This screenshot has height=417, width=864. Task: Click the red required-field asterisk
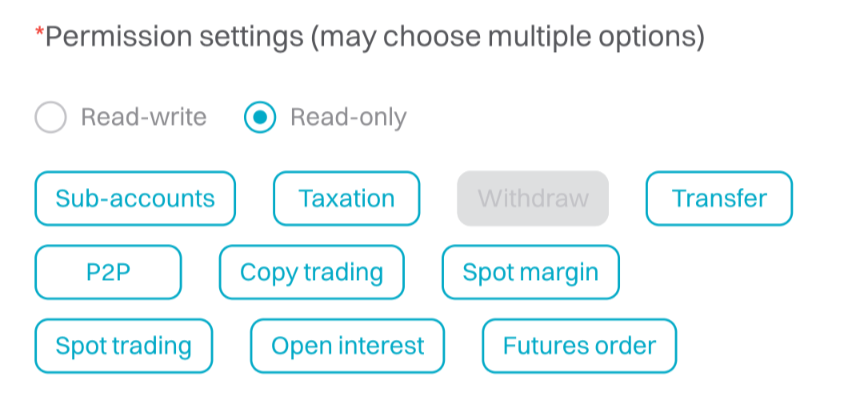tap(39, 36)
